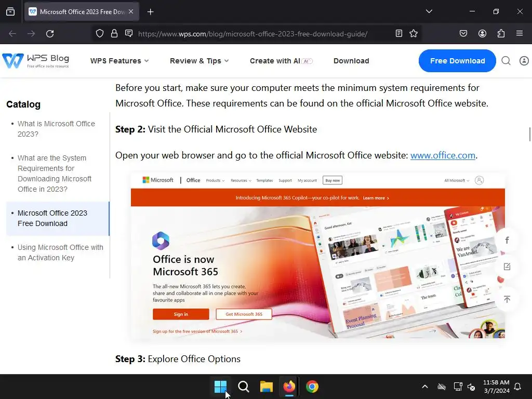Open a new tab with plus button
This screenshot has width=532, height=399.
[150, 12]
